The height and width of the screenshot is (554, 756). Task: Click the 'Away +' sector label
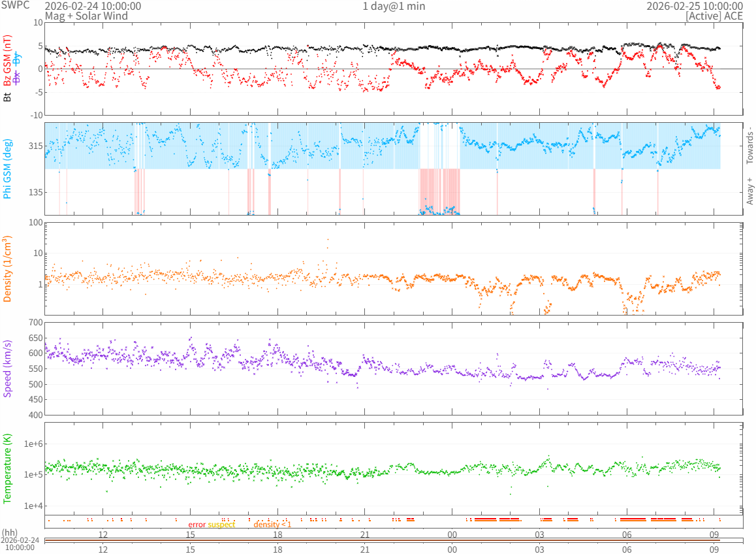(x=749, y=191)
